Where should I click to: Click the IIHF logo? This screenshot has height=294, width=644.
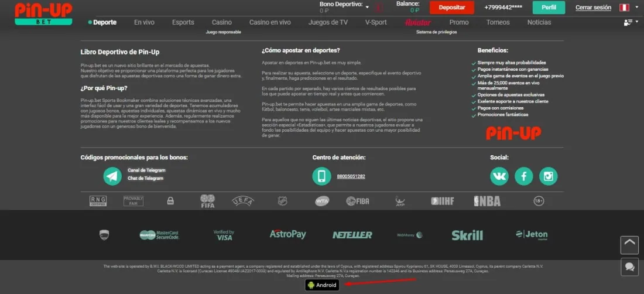coord(443,201)
